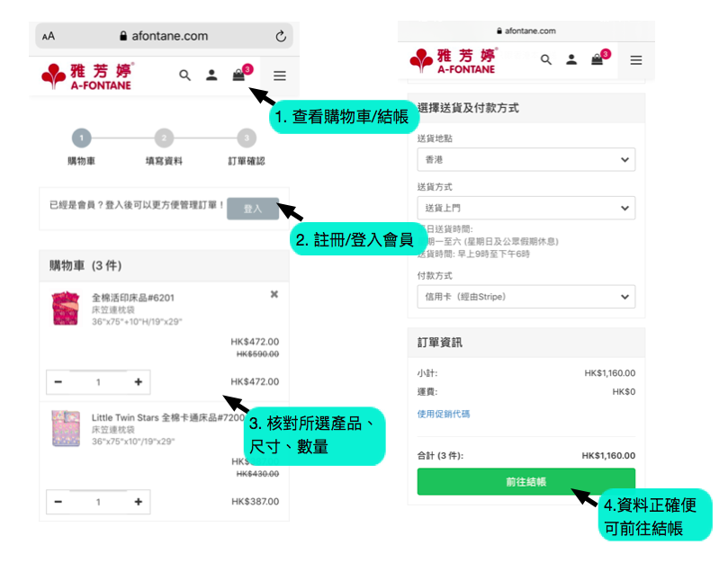
Task: Open shopping cart icon in left header
Action: (238, 76)
